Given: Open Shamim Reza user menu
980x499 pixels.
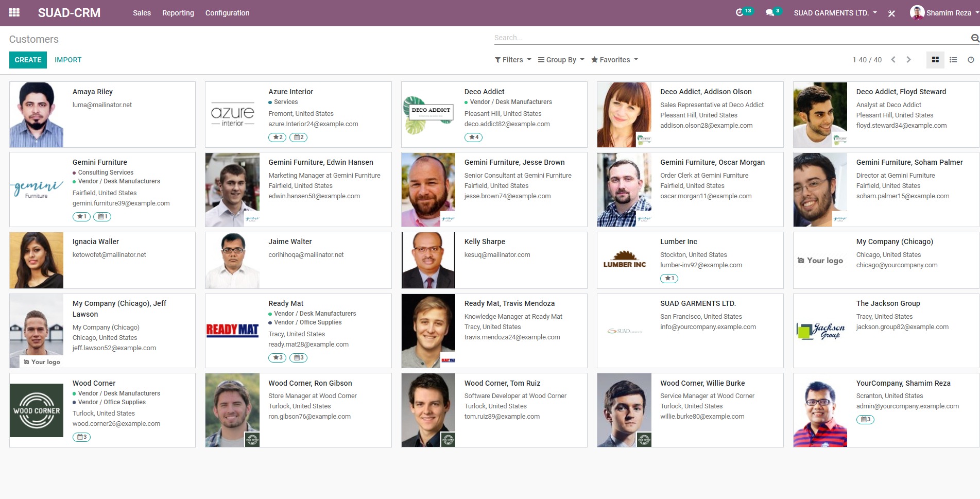Looking at the screenshot, I should tap(944, 13).
